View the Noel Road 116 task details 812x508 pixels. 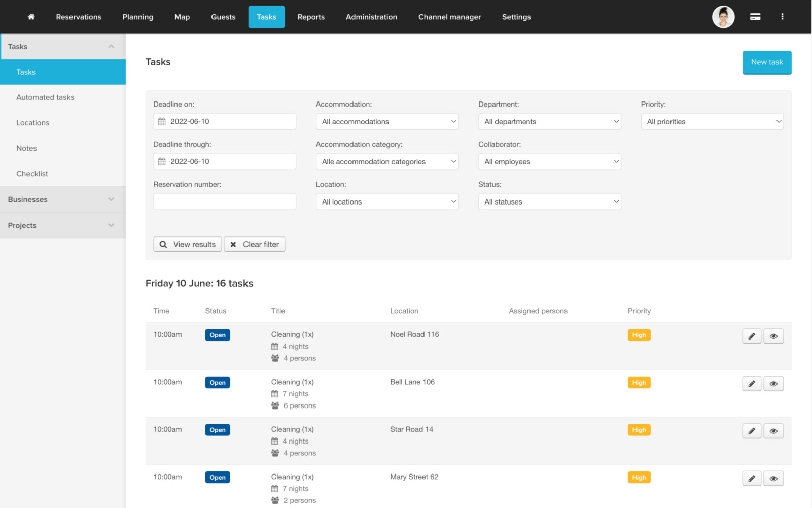(773, 336)
